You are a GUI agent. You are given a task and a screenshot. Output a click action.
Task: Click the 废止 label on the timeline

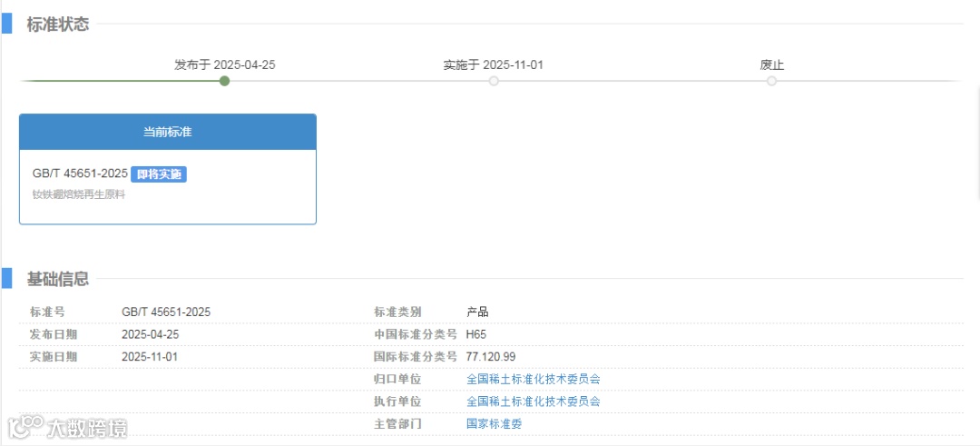pos(772,64)
